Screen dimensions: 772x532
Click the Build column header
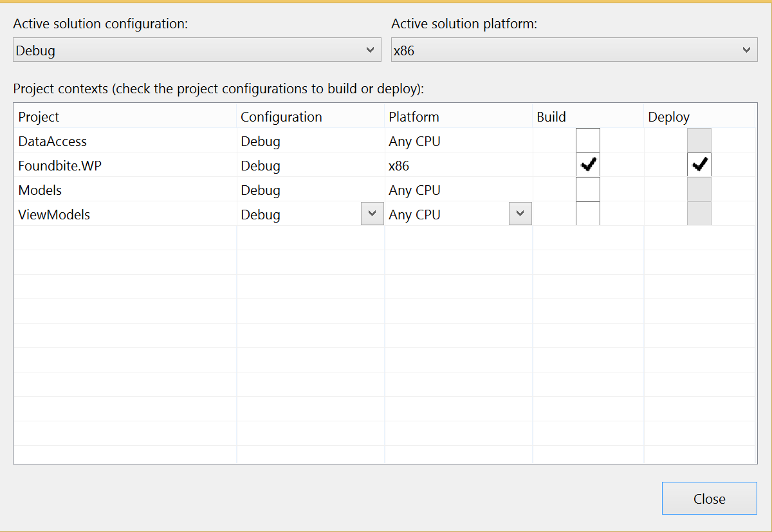[x=551, y=116]
